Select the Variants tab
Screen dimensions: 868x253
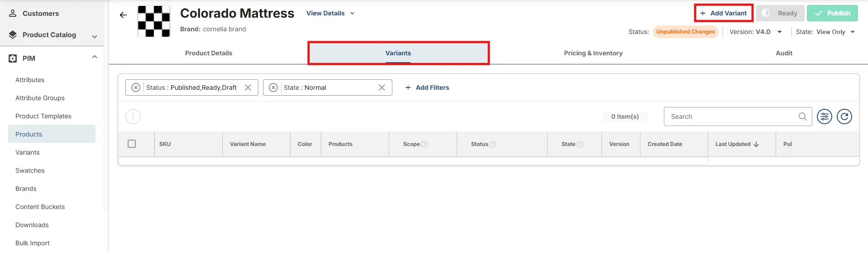click(x=398, y=53)
